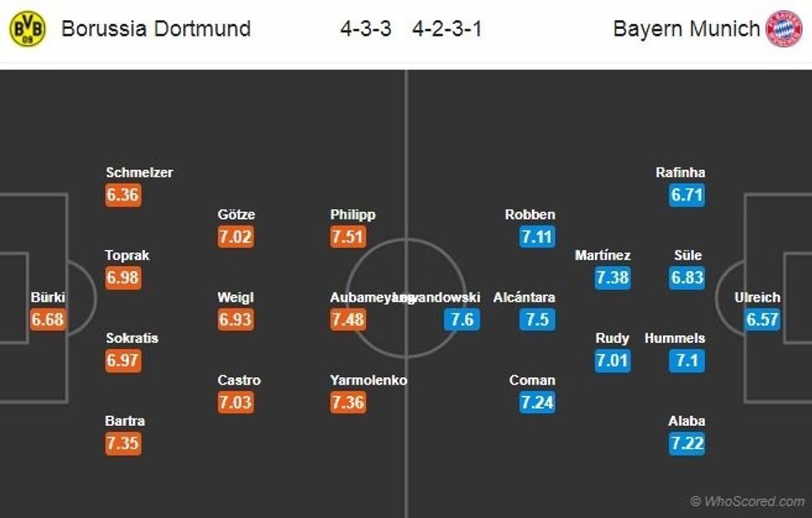The height and width of the screenshot is (518, 812).
Task: Open the Borussia Dortmund team name
Action: (x=156, y=29)
